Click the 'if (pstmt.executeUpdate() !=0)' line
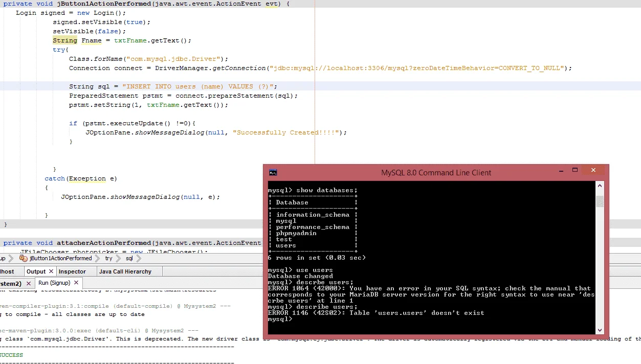 click(x=132, y=123)
